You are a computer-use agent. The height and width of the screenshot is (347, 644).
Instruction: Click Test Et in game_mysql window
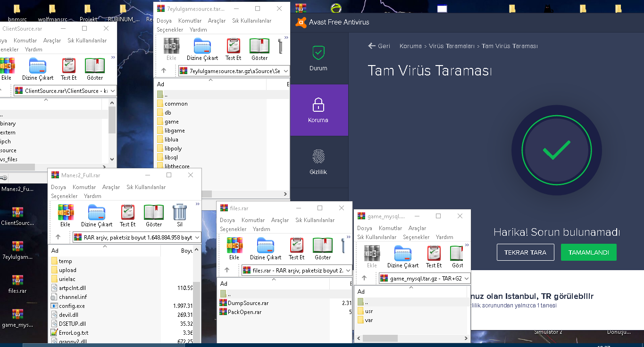434,256
